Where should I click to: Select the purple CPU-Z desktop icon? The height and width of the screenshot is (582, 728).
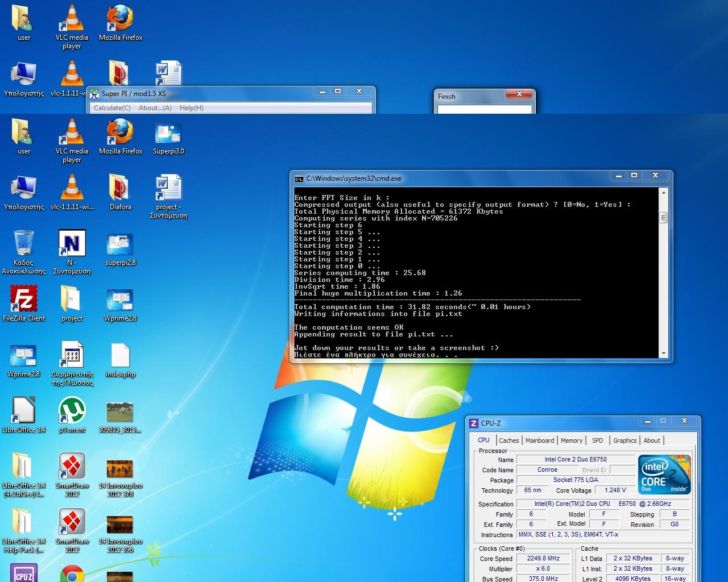pos(24,573)
